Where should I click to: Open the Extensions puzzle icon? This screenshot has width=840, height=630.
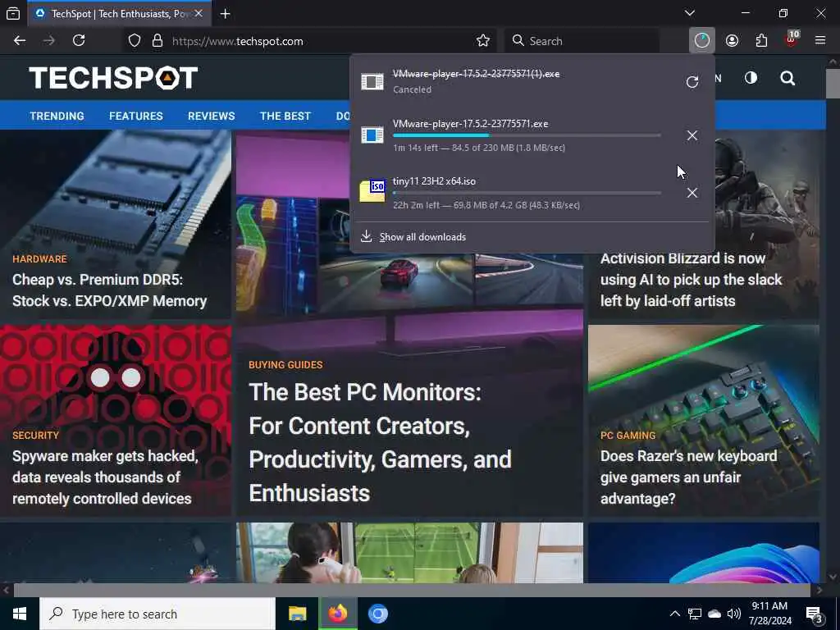click(761, 41)
